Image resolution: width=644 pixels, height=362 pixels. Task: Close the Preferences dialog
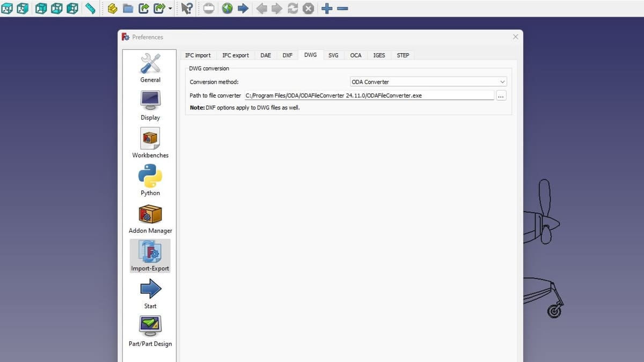point(515,37)
